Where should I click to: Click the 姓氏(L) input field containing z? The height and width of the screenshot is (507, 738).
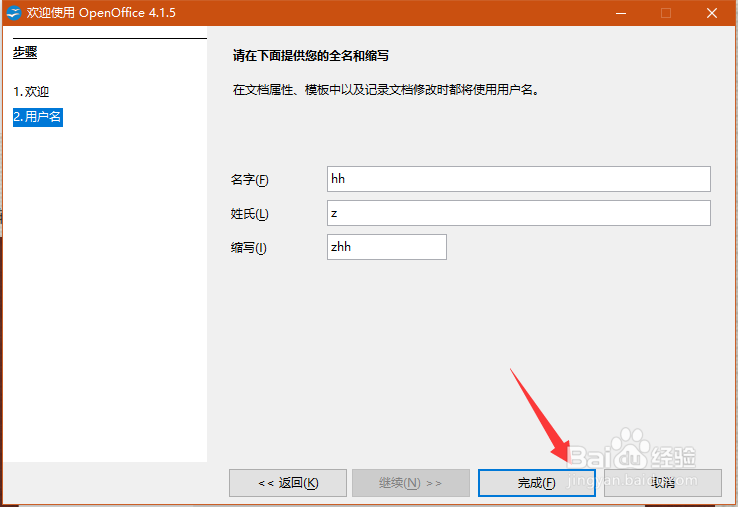(519, 213)
